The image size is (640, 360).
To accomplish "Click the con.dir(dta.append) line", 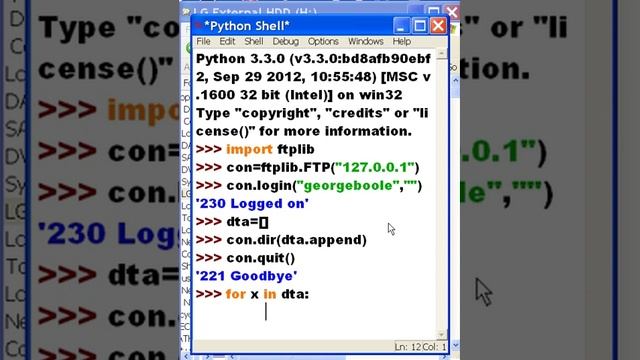I will (281, 240).
